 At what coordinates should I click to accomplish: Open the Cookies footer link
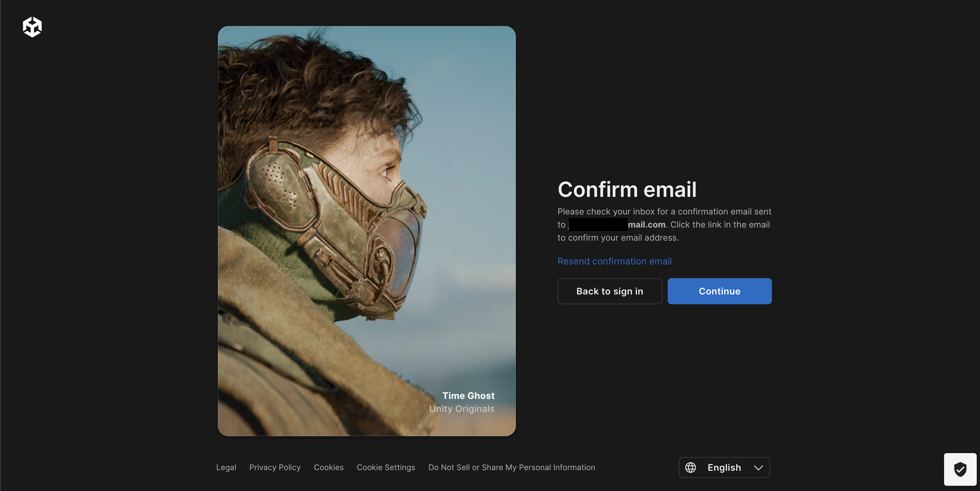point(328,467)
